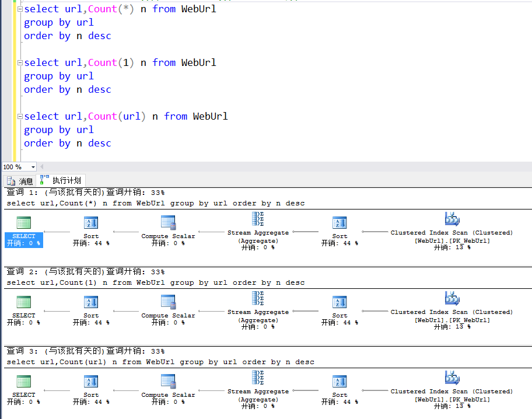Select the Compute Scalar icon in query 2 plan
This screenshot has width=532, height=419.
pyautogui.click(x=168, y=302)
